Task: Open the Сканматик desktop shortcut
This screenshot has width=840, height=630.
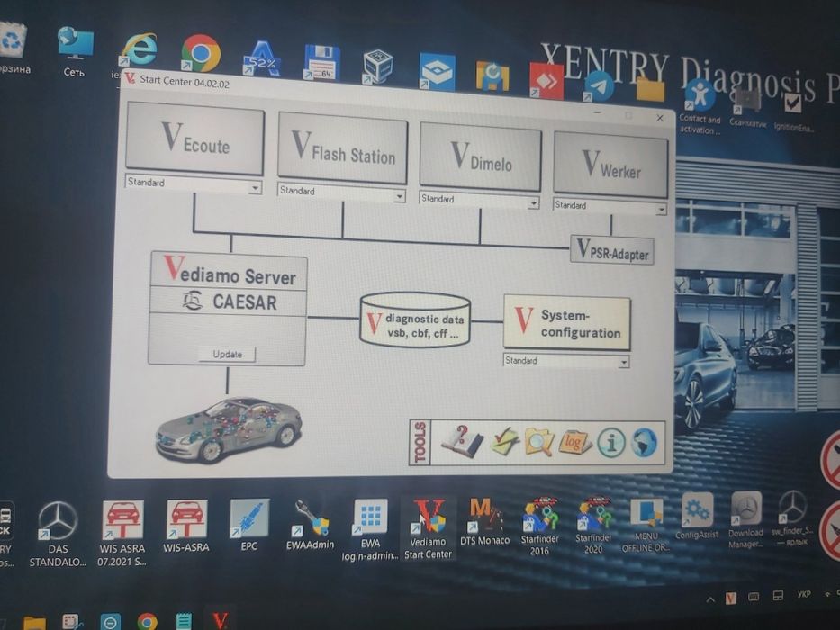Action: (x=748, y=109)
